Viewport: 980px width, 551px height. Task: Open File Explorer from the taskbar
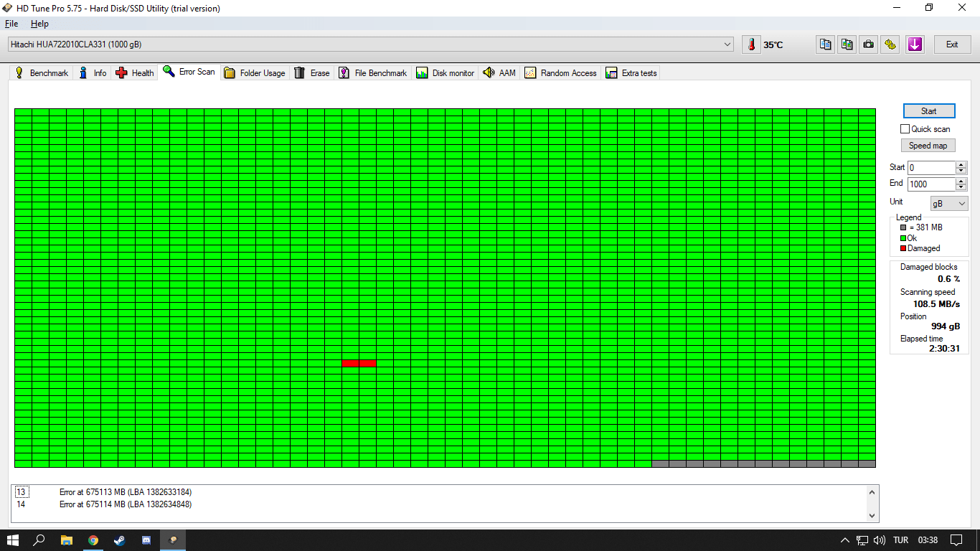click(67, 540)
